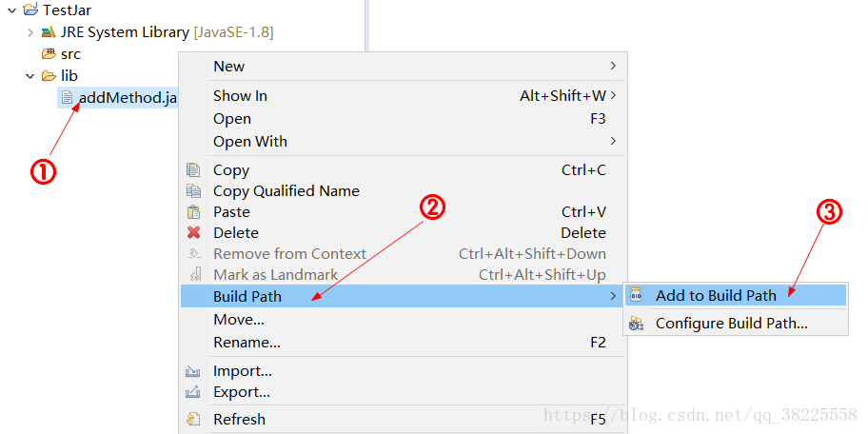868x434 pixels.
Task: Choose Copy from the context menu
Action: 404,170
